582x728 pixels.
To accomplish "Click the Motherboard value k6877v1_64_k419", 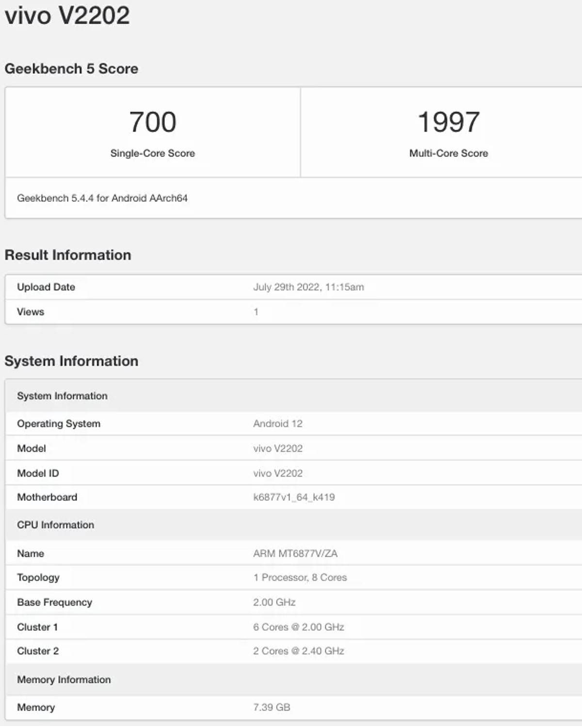I will coord(294,497).
